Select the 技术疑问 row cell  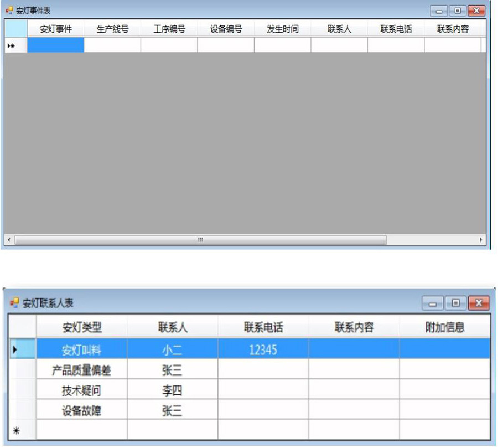pyautogui.click(x=82, y=390)
